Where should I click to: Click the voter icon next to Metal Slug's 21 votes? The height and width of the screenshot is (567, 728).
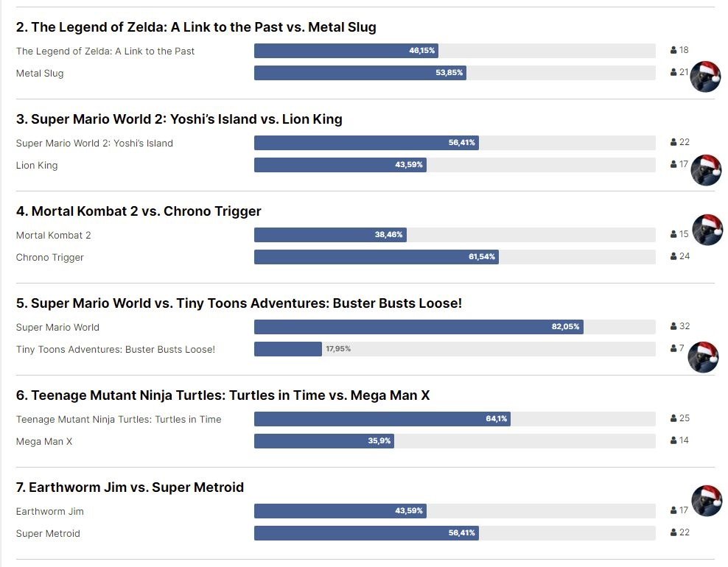click(673, 73)
